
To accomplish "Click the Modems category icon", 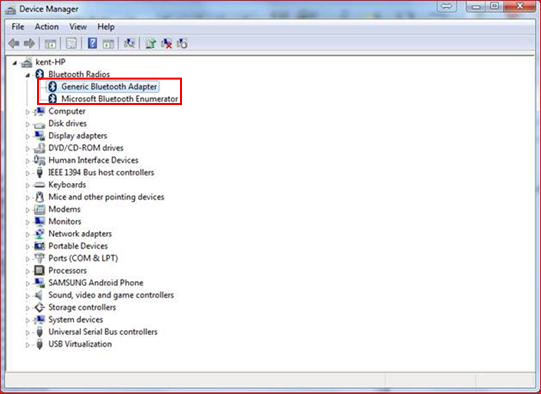I will click(39, 209).
